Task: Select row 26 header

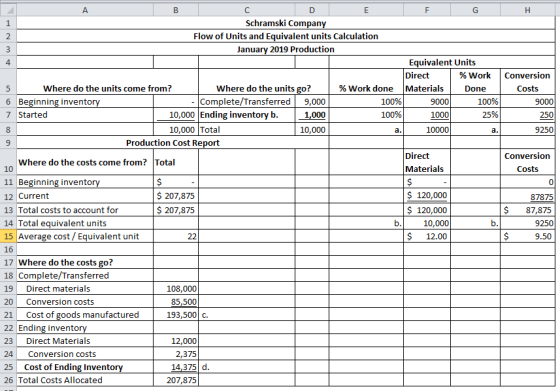Action: point(8,380)
